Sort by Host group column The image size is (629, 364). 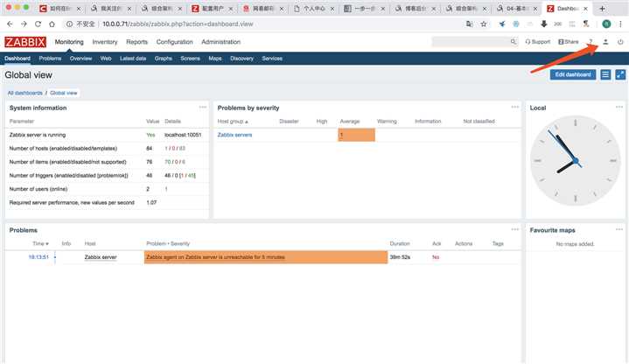pos(233,122)
